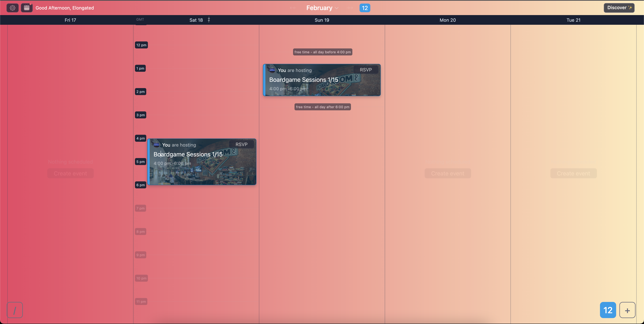Click the calendar icon with the notification dot
The height and width of the screenshot is (324, 644).
[26, 8]
